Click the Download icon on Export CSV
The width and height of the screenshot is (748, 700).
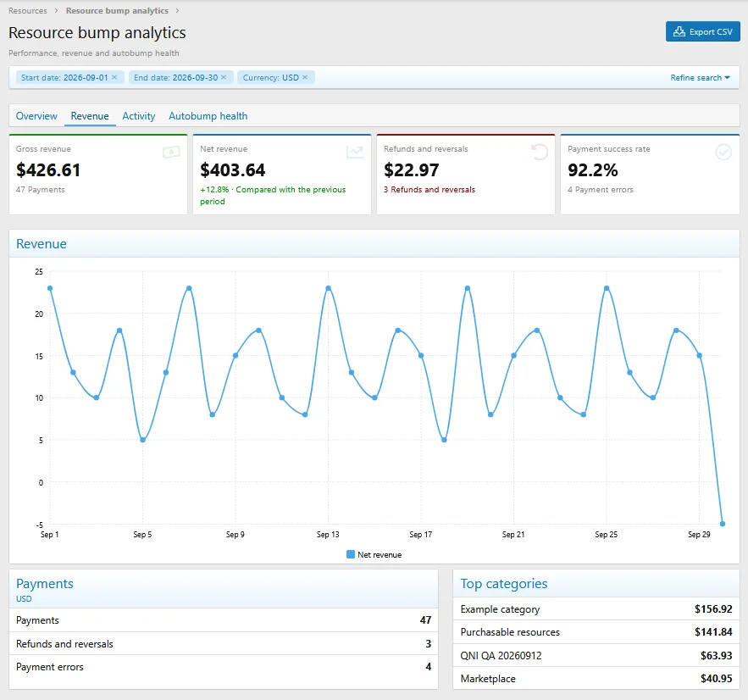pyautogui.click(x=679, y=31)
